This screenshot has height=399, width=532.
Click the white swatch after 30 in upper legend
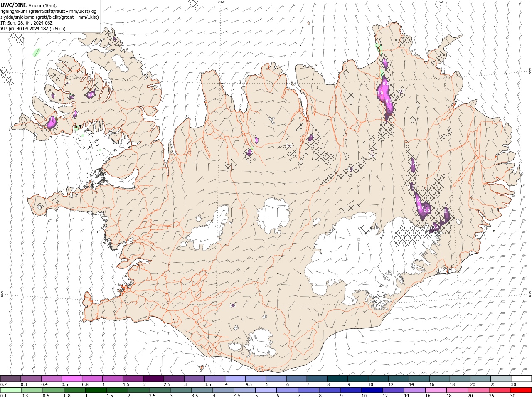point(521,379)
